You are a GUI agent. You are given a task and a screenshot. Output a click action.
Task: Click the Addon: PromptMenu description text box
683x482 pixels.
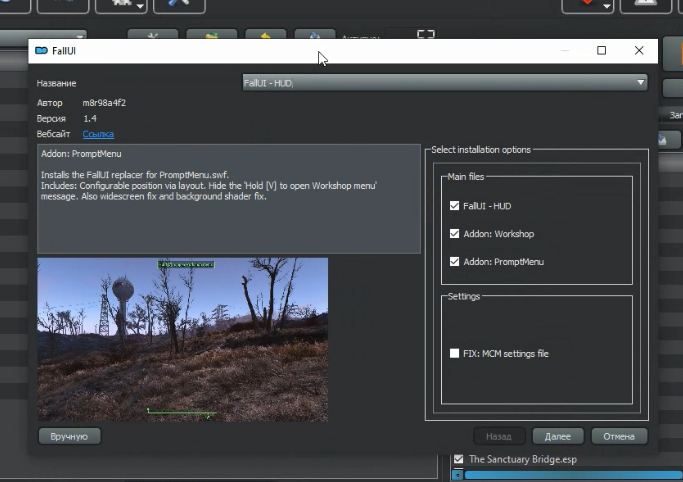click(229, 199)
